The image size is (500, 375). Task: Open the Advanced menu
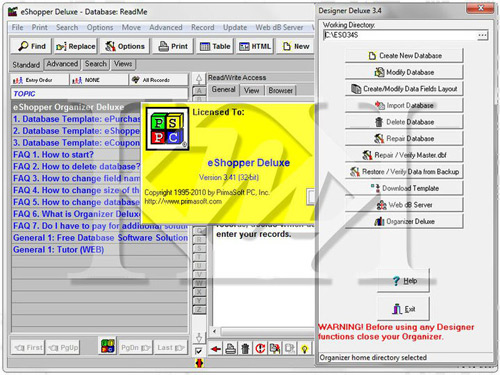(x=166, y=27)
